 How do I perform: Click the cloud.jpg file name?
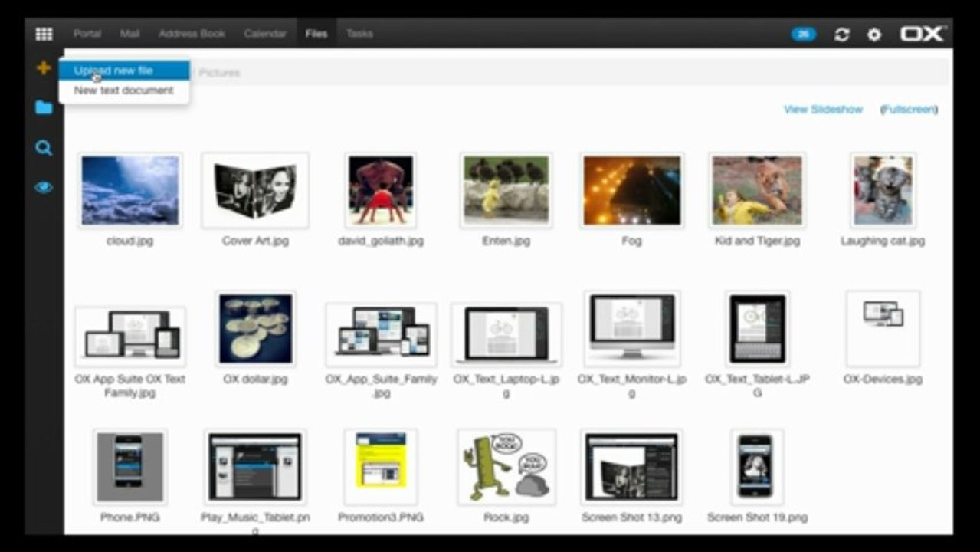[x=130, y=241]
